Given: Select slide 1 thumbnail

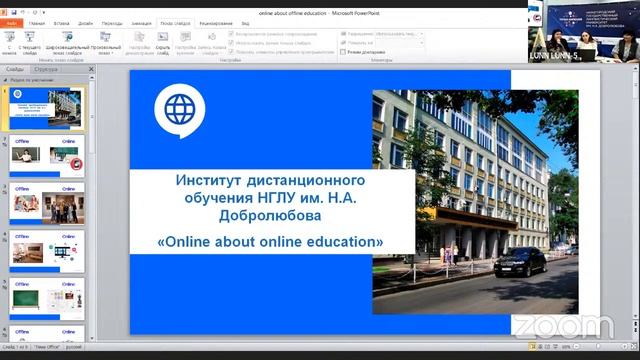Looking at the screenshot, I should pyautogui.click(x=47, y=109).
